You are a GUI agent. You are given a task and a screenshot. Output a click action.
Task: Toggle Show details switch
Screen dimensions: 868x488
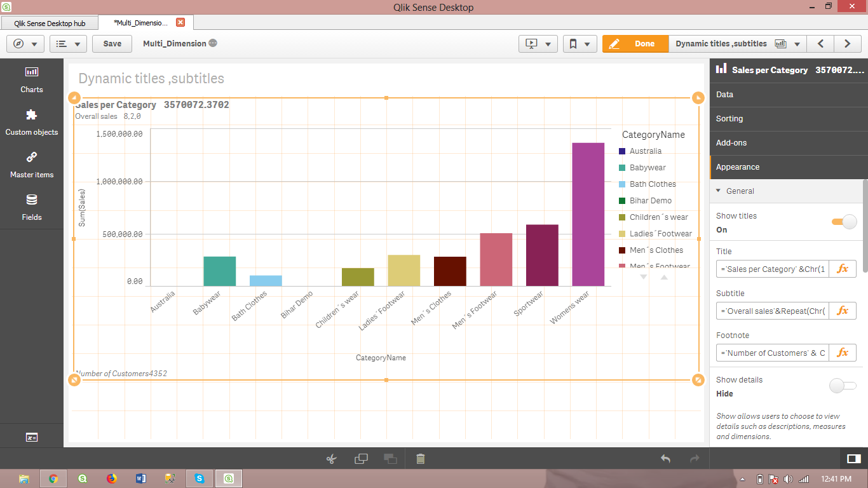pos(843,386)
